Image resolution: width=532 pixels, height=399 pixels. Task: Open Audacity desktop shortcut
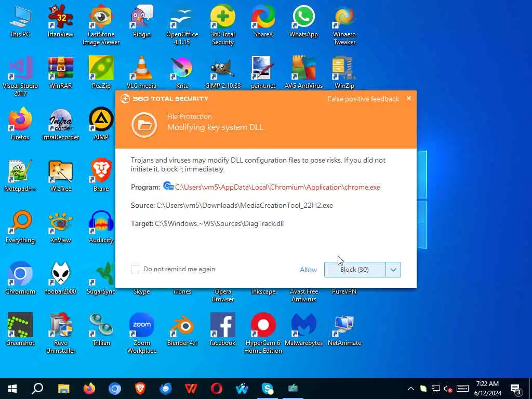pyautogui.click(x=101, y=227)
